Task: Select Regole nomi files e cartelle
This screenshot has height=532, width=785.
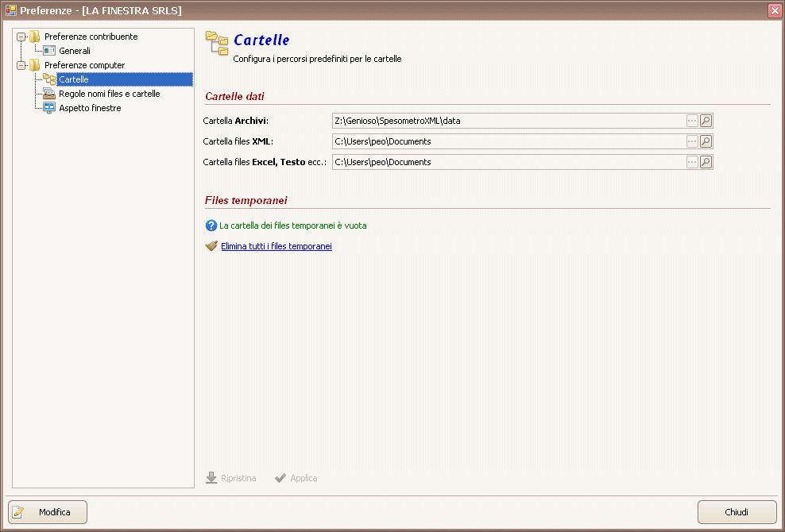Action: pos(109,94)
